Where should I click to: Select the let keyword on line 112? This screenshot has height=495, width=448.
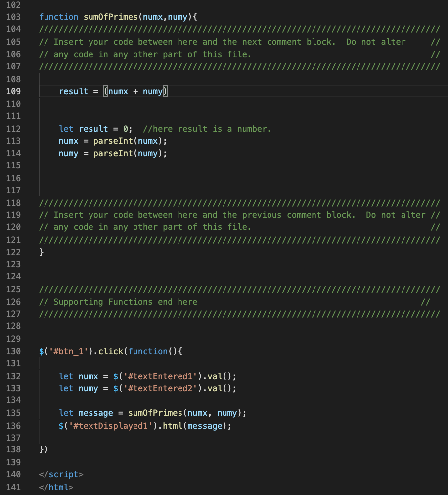click(66, 129)
